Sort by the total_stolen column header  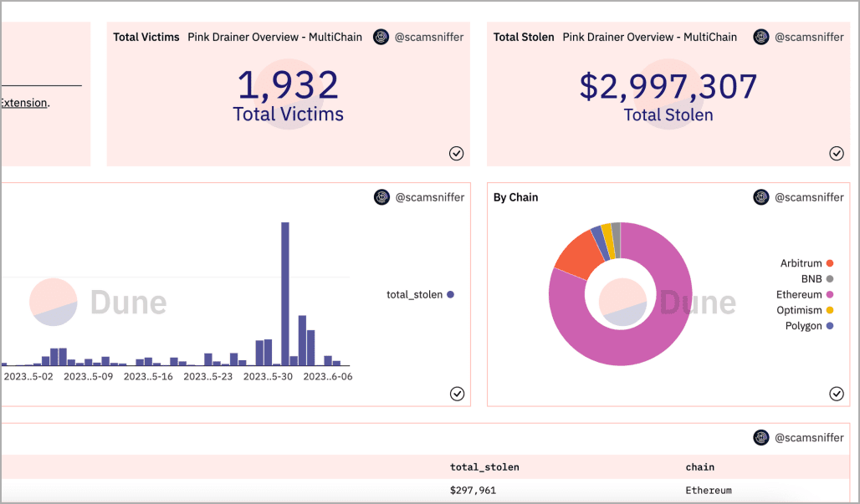(484, 467)
